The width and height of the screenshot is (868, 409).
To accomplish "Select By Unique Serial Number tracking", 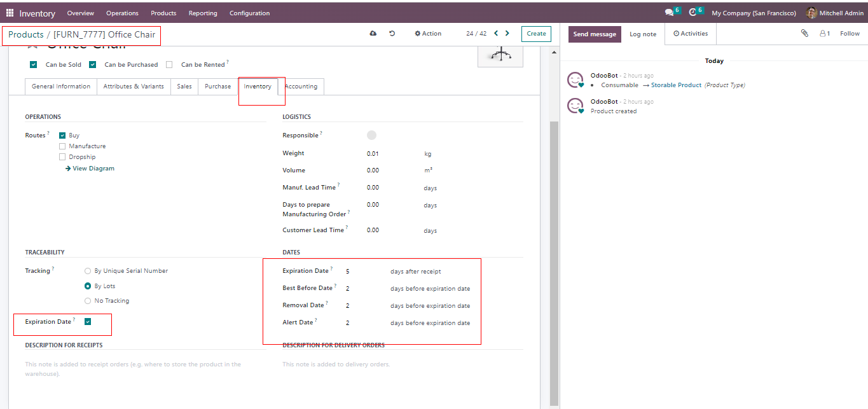I will click(x=88, y=271).
